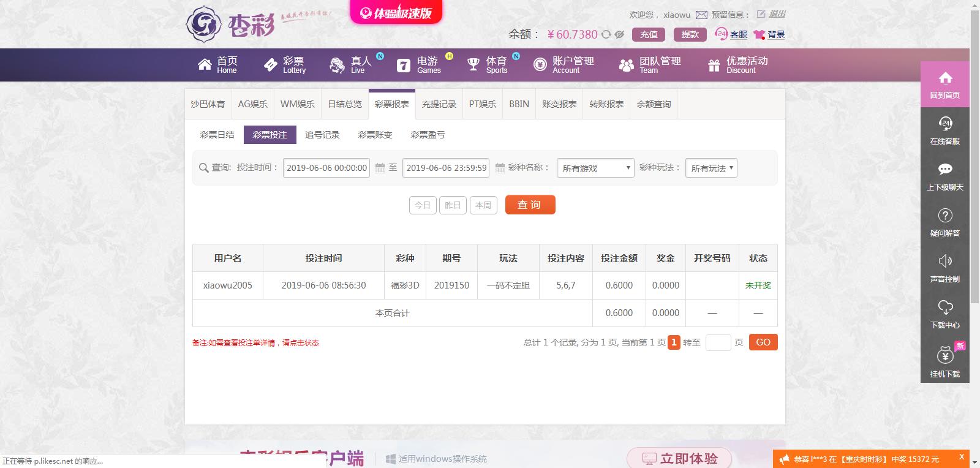Select the 彩票日结 sub-tab

[x=217, y=135]
